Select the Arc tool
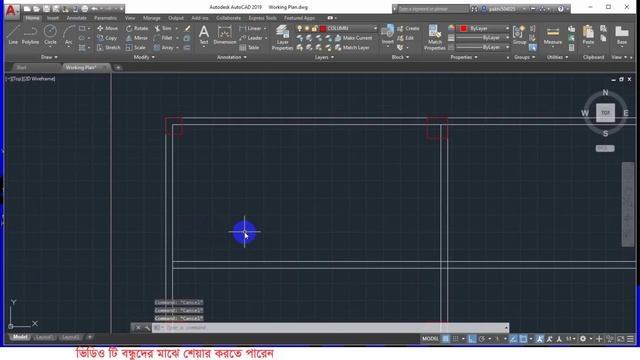This screenshot has width=640, height=360. point(69,35)
